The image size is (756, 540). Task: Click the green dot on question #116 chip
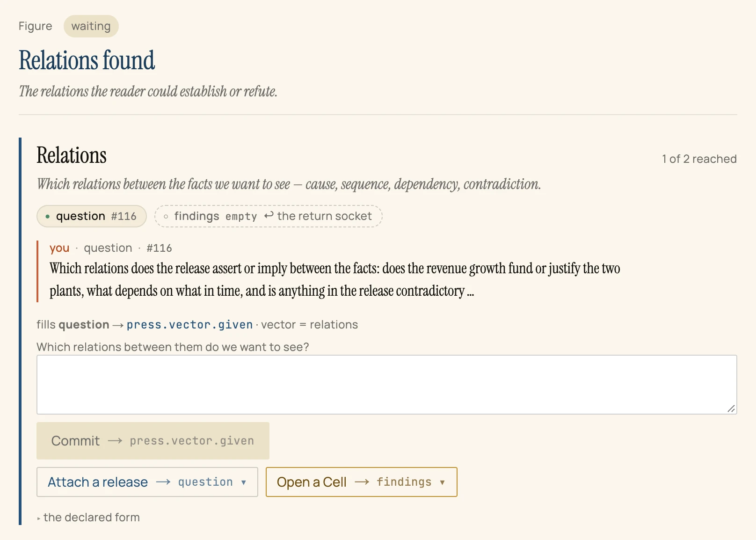(48, 217)
